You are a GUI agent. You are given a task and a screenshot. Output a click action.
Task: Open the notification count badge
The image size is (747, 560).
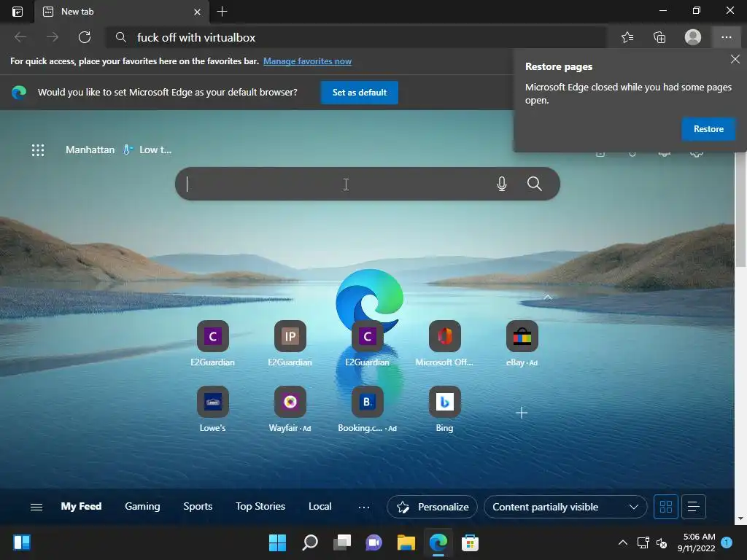click(727, 542)
